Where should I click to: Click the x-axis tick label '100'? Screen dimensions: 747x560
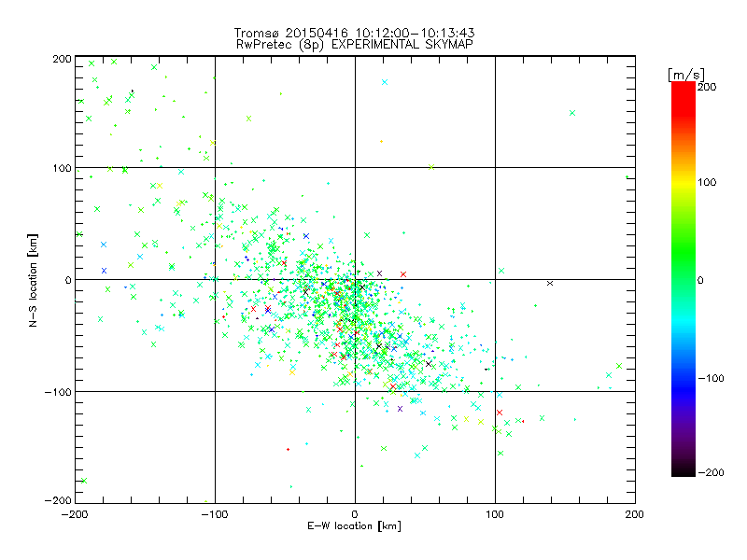(x=495, y=514)
